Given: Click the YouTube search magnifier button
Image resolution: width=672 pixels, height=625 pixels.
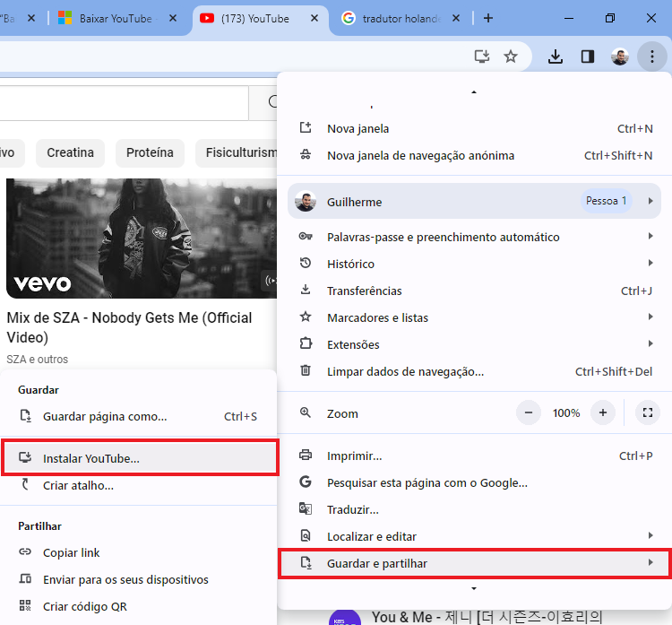Looking at the screenshot, I should 263,103.
